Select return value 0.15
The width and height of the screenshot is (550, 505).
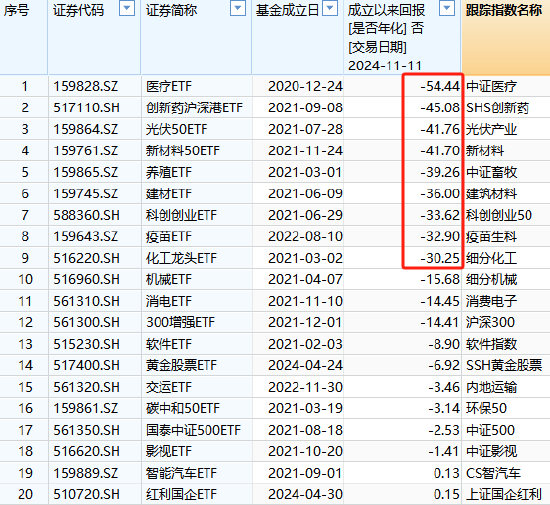[x=447, y=494]
